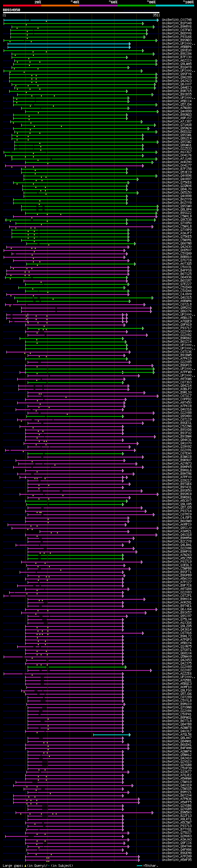
Task: Select hit label UniRef100_Q71AU8
Action: pyautogui.click(x=177, y=125)
